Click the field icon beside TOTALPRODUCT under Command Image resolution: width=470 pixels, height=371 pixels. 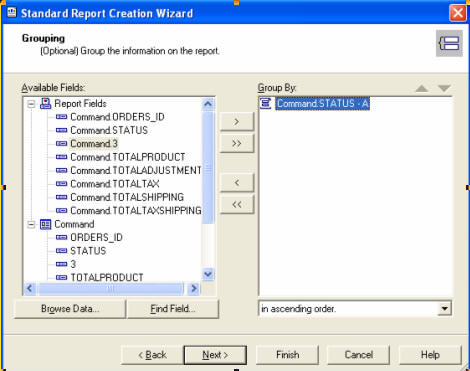pyautogui.click(x=61, y=277)
